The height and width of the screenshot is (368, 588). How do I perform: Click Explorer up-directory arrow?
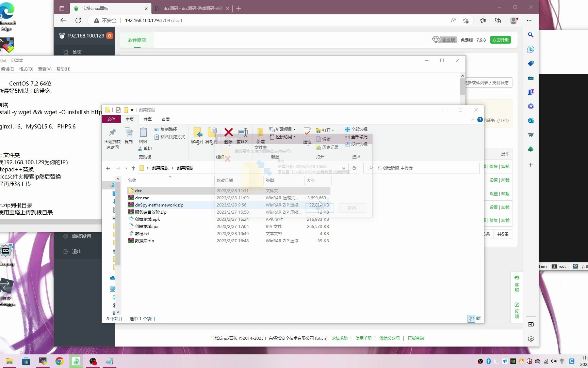pos(133,168)
